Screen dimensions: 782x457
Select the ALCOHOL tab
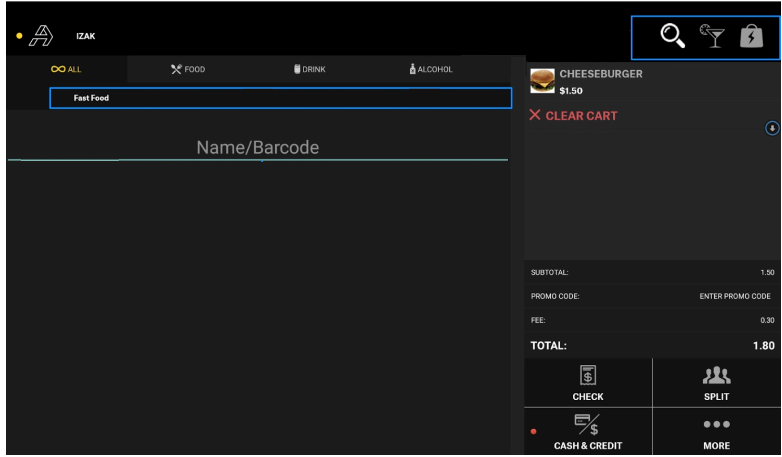coord(431,69)
